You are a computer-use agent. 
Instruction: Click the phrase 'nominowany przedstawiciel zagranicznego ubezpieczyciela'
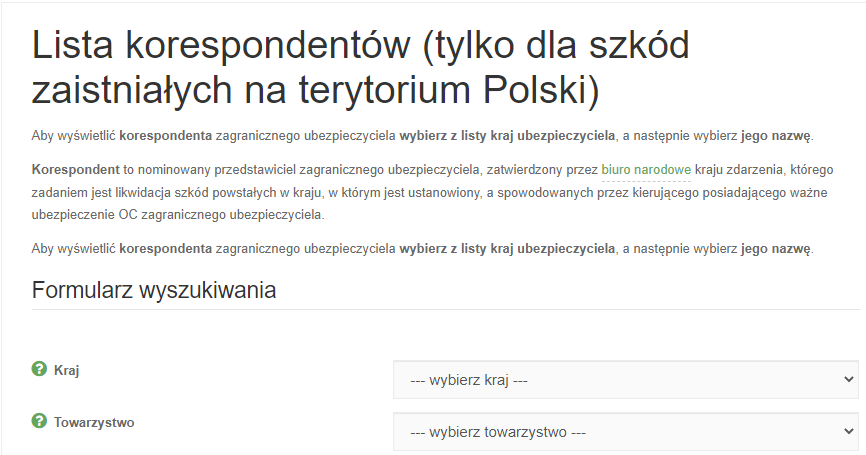click(x=309, y=170)
